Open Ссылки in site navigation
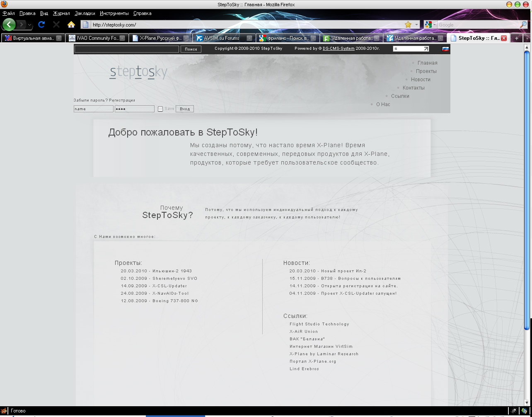The image size is (532, 417). [400, 96]
